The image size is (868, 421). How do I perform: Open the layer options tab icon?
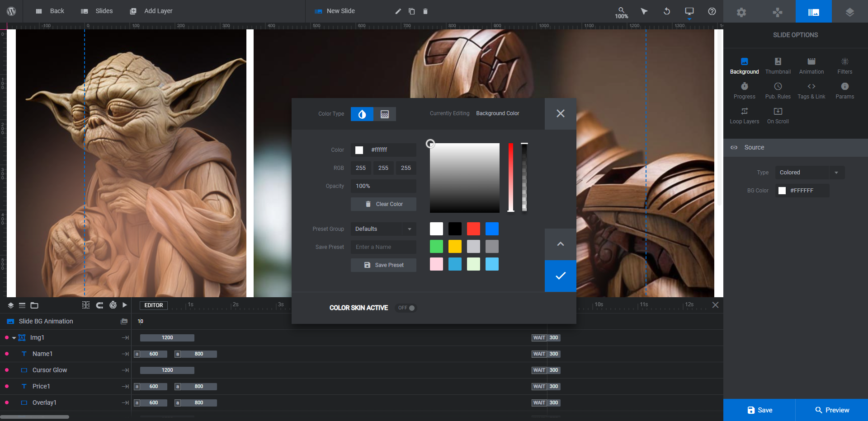point(850,12)
